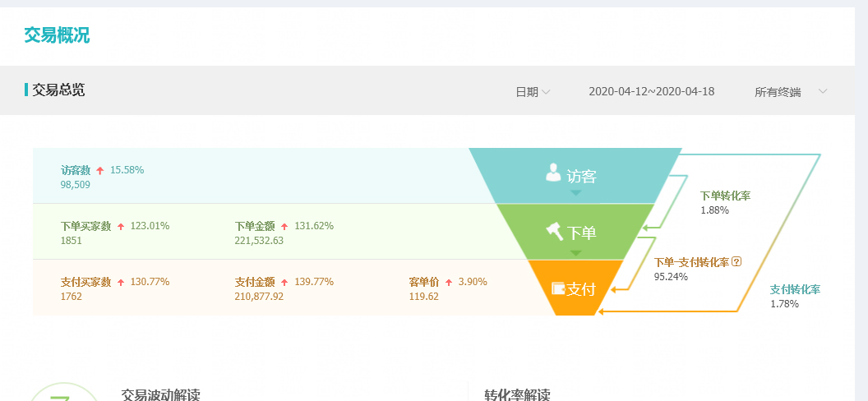
Task: Open the 所有终端 terminal dropdown
Action: 791,92
